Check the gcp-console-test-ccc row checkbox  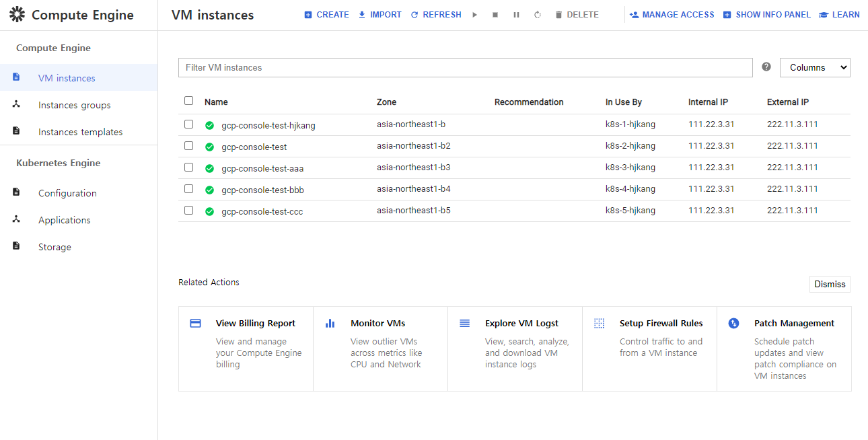click(188, 211)
